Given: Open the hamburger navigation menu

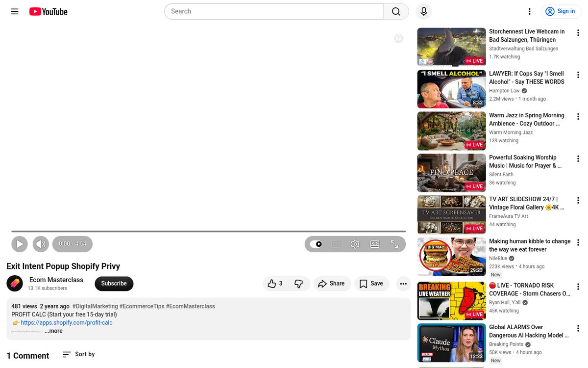Looking at the screenshot, I should tap(14, 11).
